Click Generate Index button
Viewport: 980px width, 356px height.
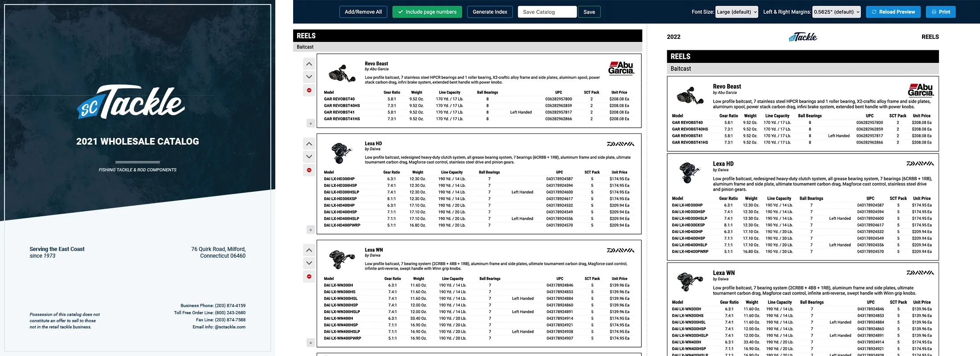[490, 12]
